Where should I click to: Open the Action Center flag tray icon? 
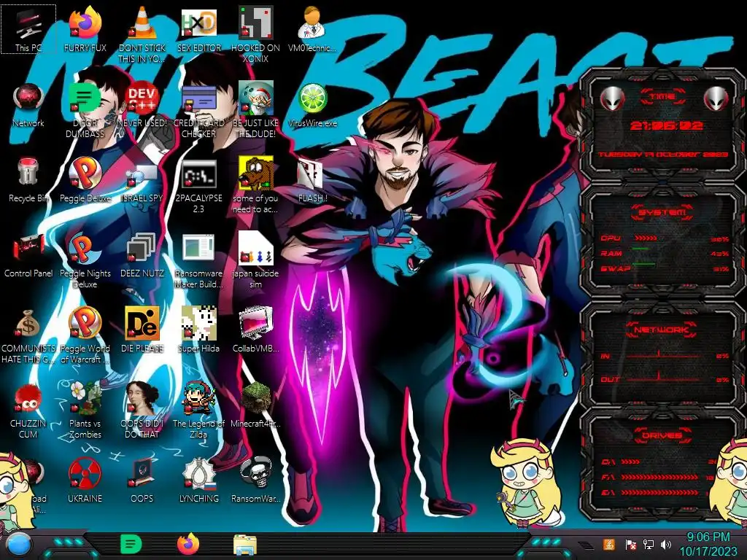click(631, 544)
